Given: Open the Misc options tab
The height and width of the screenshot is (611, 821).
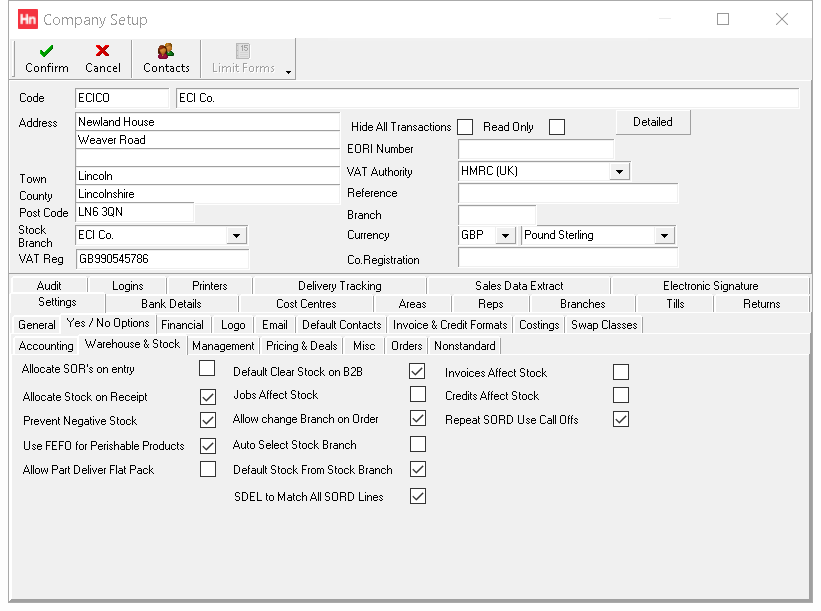Looking at the screenshot, I should (364, 346).
